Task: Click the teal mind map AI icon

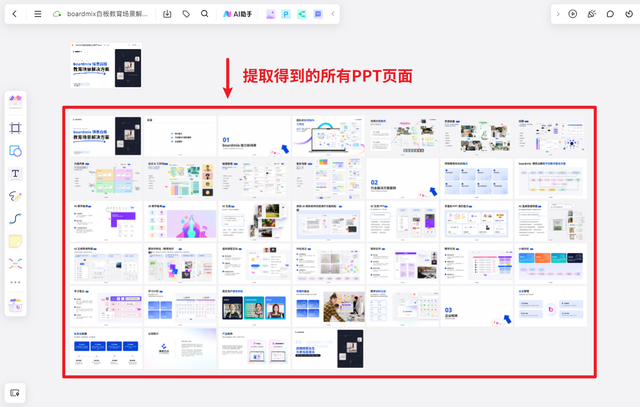Action: click(x=302, y=14)
